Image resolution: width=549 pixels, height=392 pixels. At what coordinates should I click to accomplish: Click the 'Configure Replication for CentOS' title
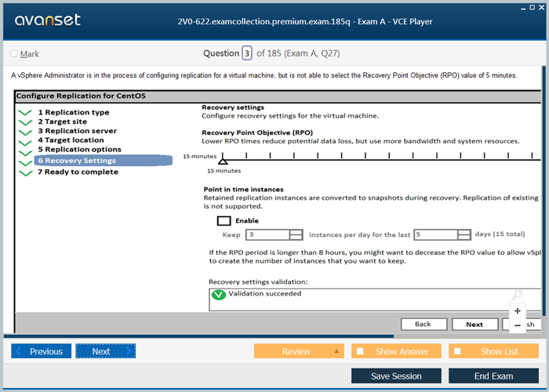pos(81,96)
